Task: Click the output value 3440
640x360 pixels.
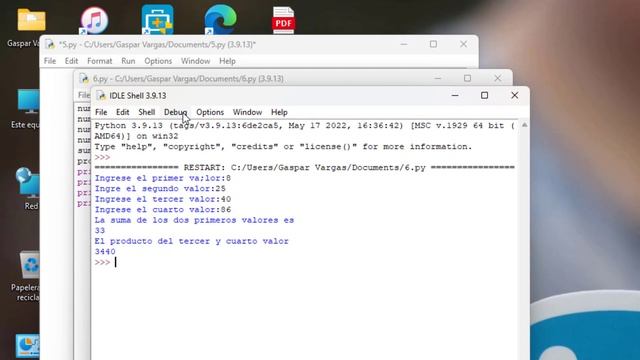Action: click(105, 252)
